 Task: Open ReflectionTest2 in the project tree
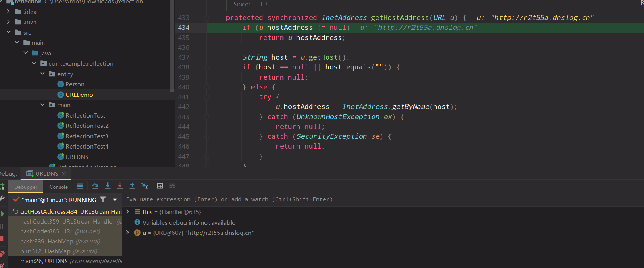click(87, 126)
